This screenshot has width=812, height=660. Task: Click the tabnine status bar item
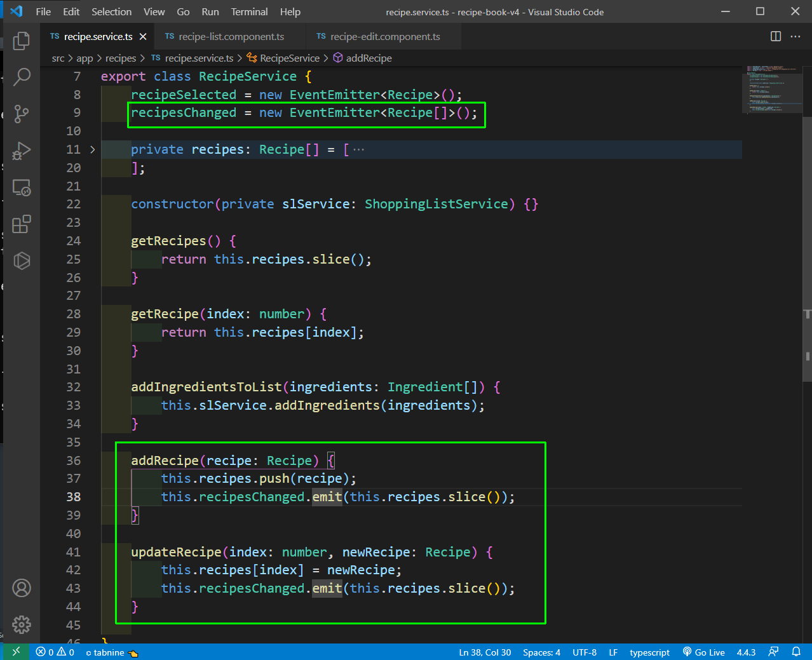pos(112,652)
